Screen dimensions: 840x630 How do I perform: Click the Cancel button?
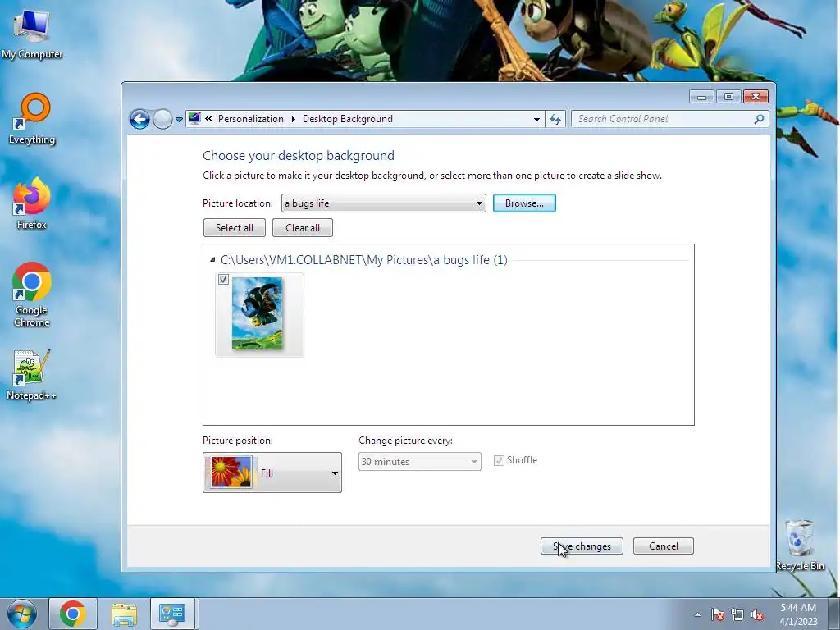tap(663, 546)
